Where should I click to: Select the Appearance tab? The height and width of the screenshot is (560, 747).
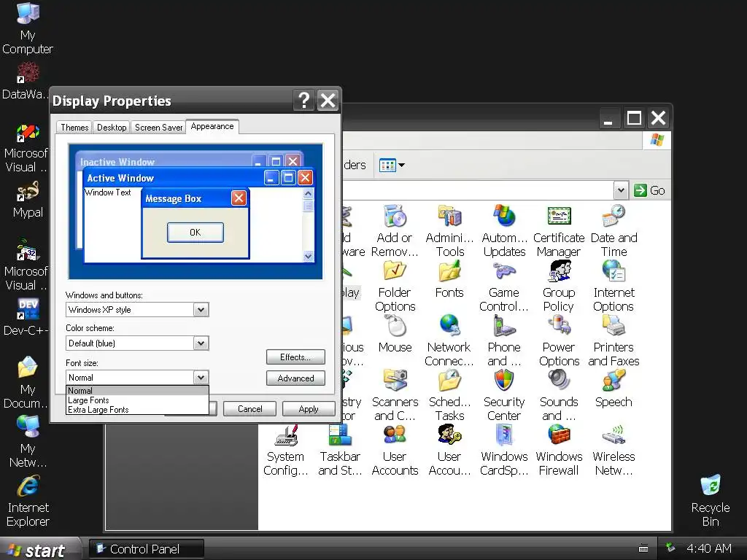(212, 126)
